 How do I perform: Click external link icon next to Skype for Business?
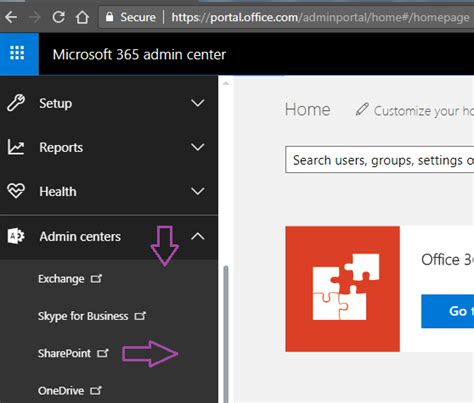click(140, 316)
